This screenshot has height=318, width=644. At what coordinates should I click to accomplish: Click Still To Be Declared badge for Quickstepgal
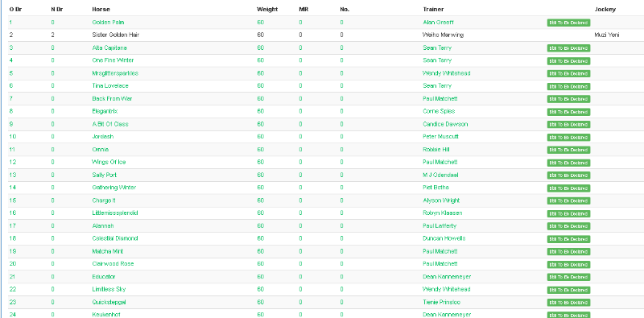pos(568,303)
